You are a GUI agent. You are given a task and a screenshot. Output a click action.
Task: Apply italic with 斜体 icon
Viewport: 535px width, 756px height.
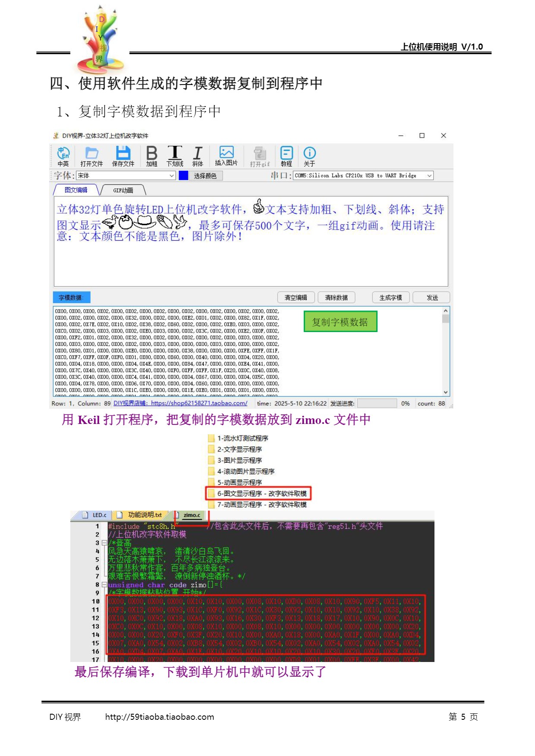(198, 156)
